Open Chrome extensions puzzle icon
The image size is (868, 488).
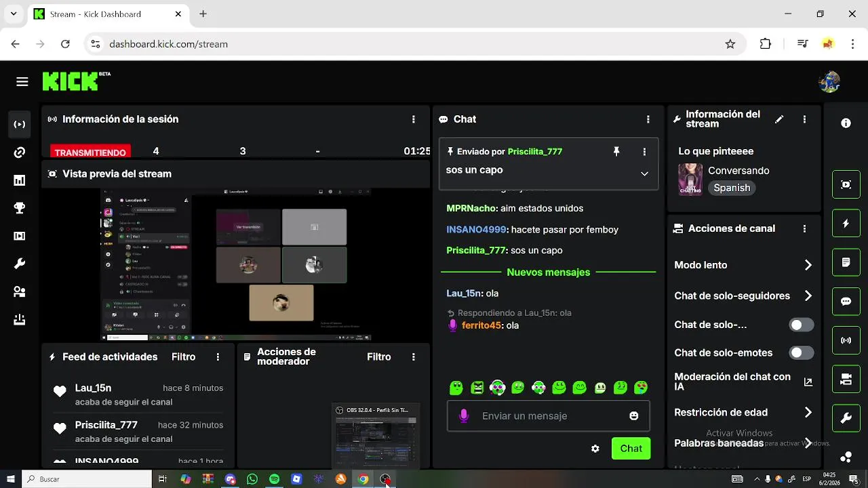tap(766, 44)
